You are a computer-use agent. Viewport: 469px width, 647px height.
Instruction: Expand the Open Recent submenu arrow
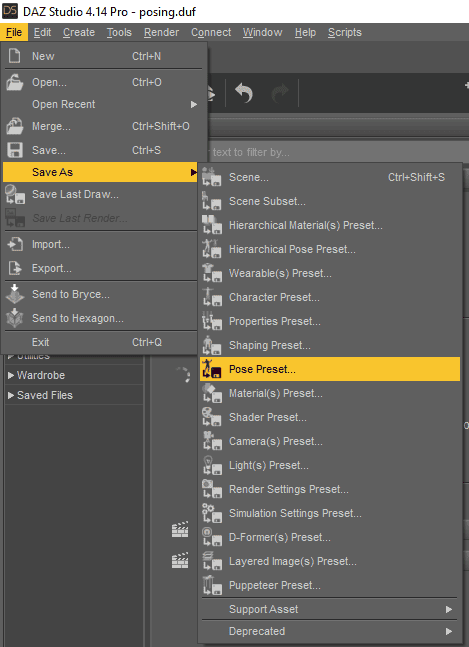193,104
